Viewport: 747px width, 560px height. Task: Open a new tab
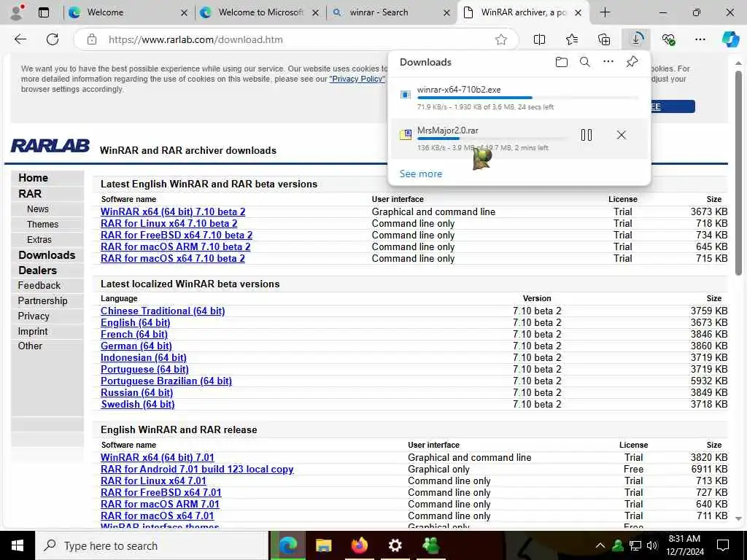(605, 12)
